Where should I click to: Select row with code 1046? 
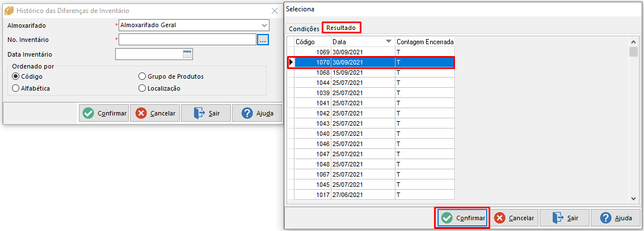[x=371, y=144]
